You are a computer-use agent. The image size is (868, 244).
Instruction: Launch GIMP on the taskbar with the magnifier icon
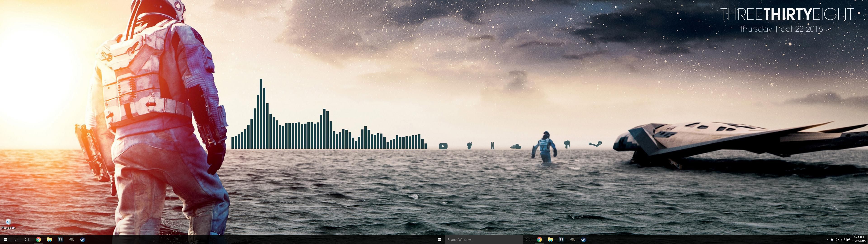coord(71,240)
